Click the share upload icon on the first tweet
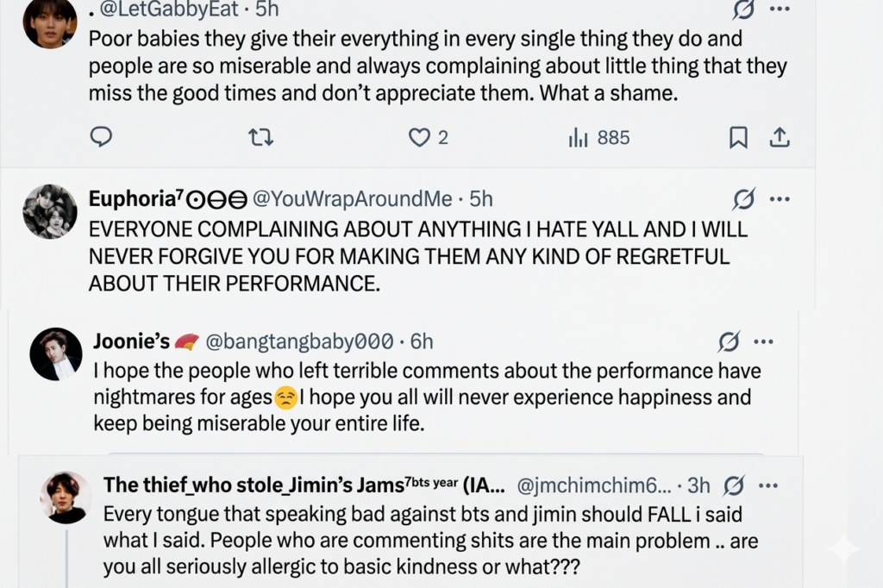 tap(781, 136)
